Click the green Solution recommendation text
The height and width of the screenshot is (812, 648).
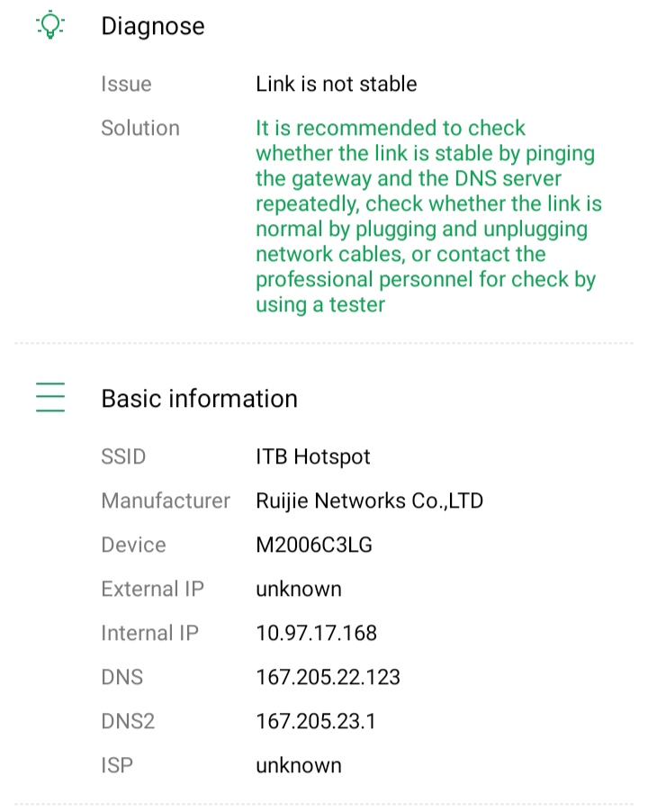click(x=428, y=216)
